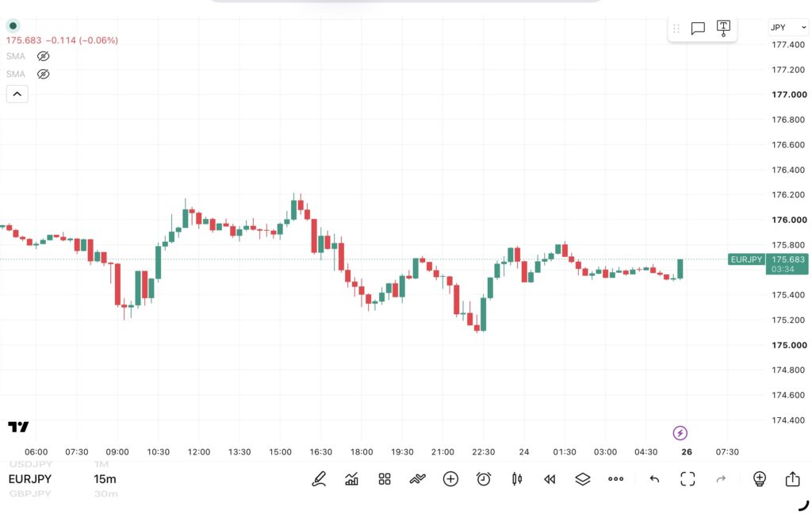Tap the add symbol plus icon
812x514 pixels.
coord(450,479)
